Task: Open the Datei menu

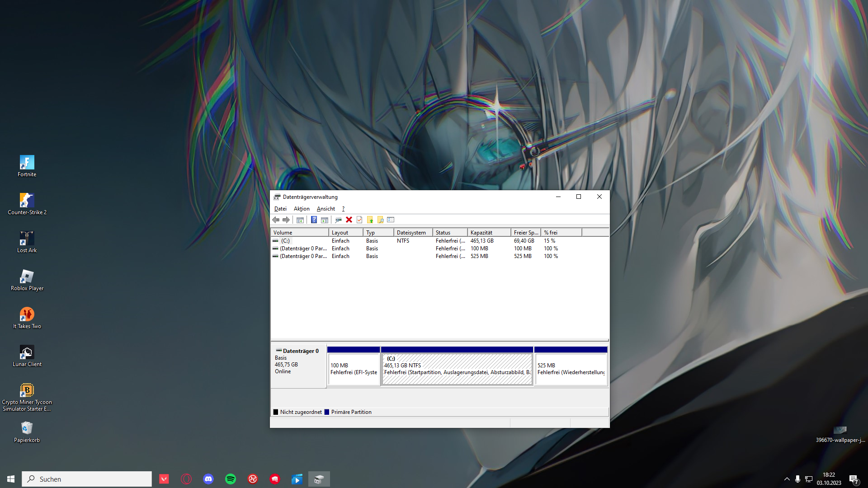Action: tap(280, 209)
